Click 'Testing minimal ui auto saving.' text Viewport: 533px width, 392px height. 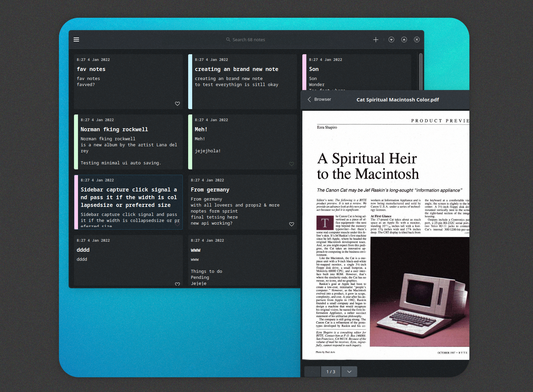coord(121,163)
